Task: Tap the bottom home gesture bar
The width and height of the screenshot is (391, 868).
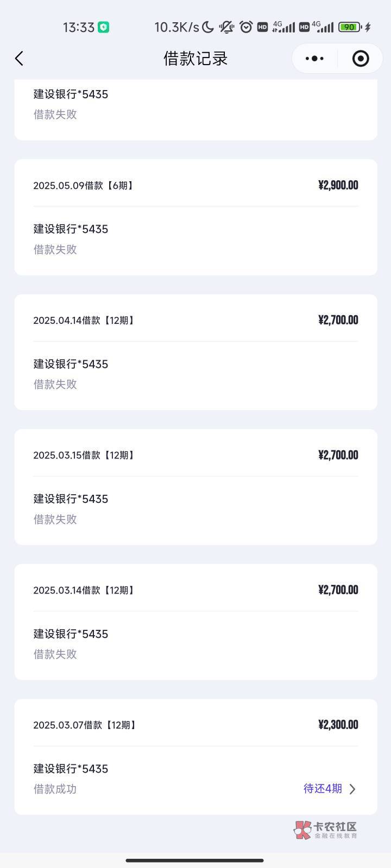Action: pyautogui.click(x=195, y=860)
